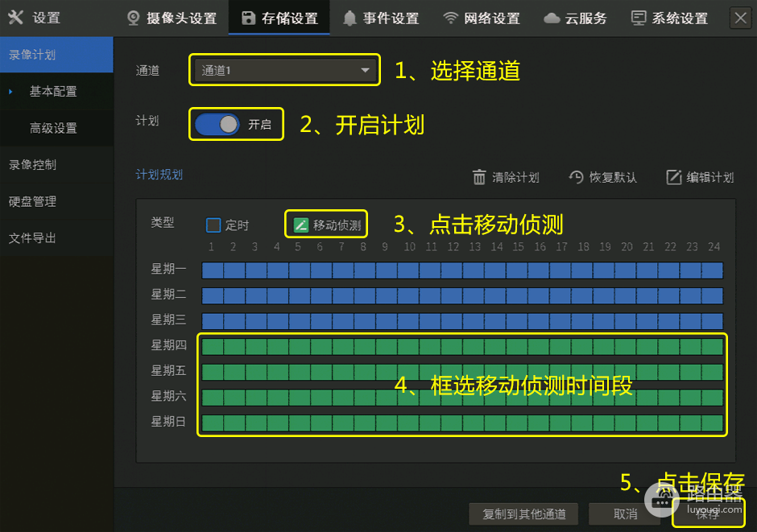This screenshot has height=532, width=757.
Task: Click the monitor icon beside 系统设置
Action: pos(639,19)
